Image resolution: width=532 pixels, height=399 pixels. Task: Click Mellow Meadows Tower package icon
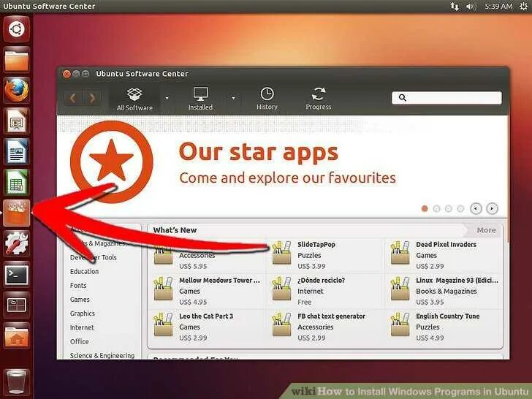(163, 289)
